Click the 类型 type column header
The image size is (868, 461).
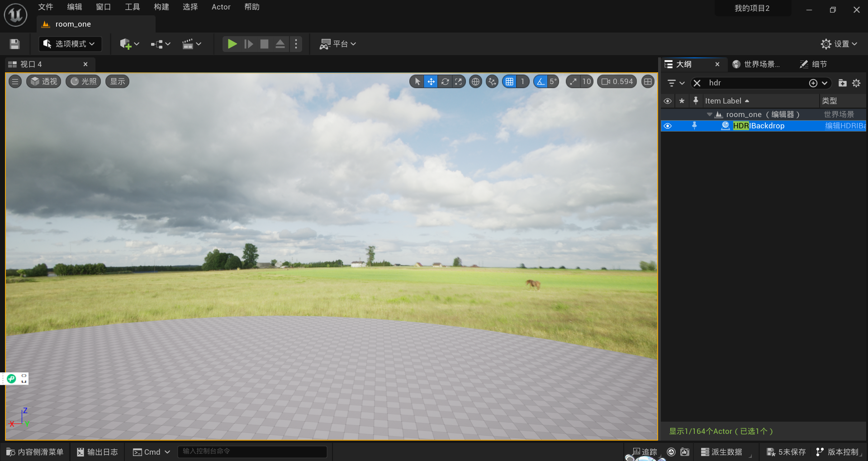(842, 101)
